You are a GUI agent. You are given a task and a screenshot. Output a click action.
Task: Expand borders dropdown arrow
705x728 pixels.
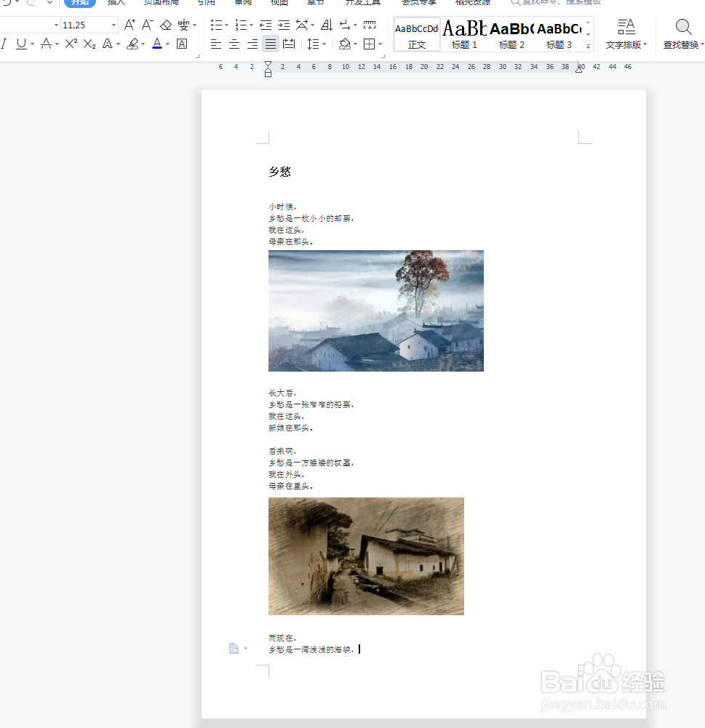[380, 44]
